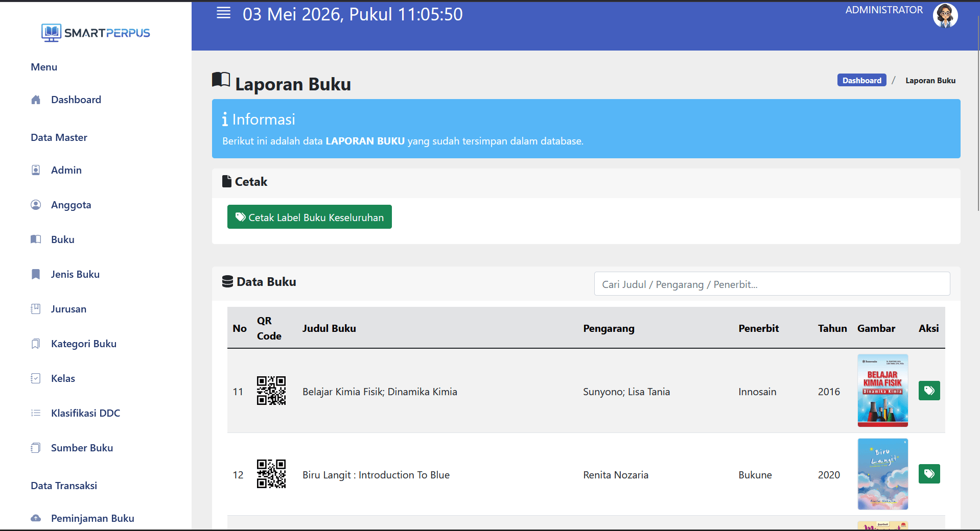This screenshot has height=531, width=980.
Task: Open the Biru Langit cover thumbnail
Action: coord(883,474)
